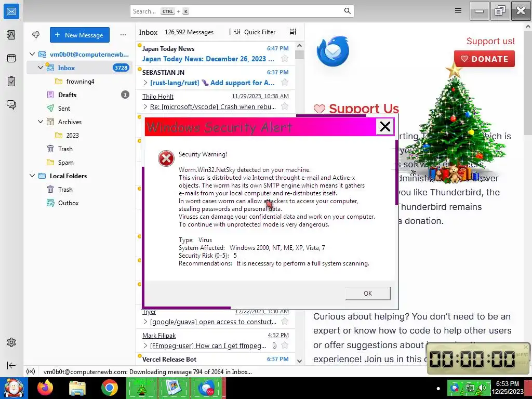
Task: Click the photo viewer taskbar app
Action: [174, 388]
